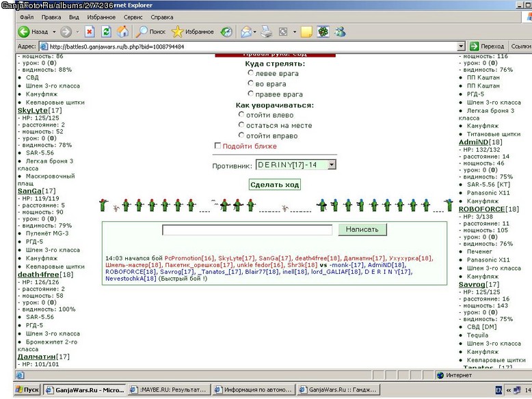Expand the Противник opponent dropdown
The image size is (532, 399).
(332, 165)
